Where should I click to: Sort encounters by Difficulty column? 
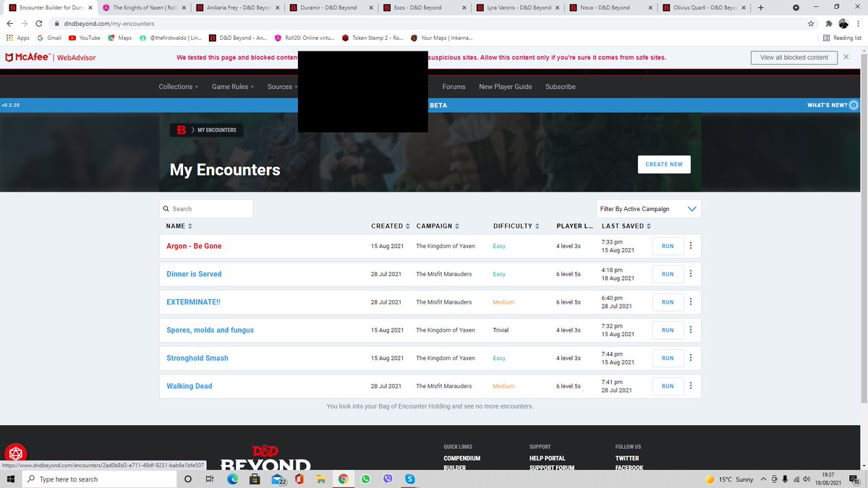point(516,226)
